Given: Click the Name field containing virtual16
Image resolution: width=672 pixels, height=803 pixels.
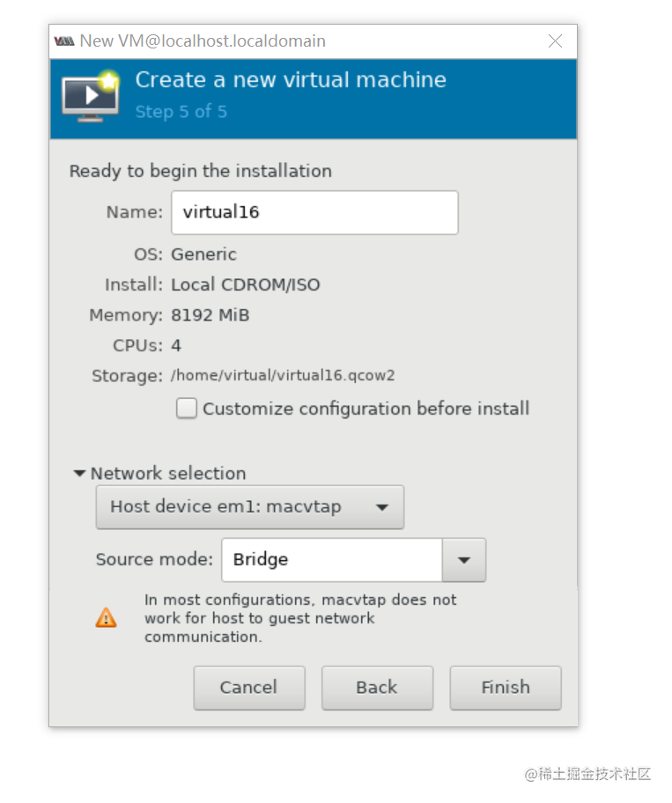Looking at the screenshot, I should pos(314,212).
